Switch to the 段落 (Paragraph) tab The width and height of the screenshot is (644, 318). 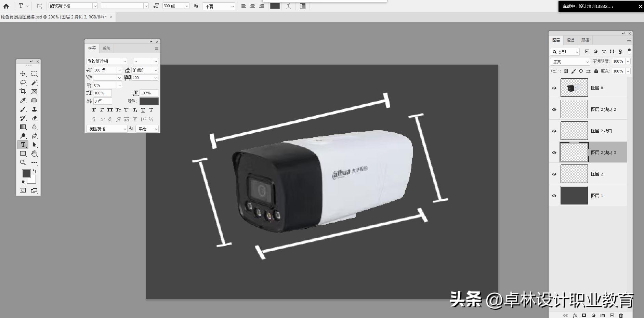point(106,48)
